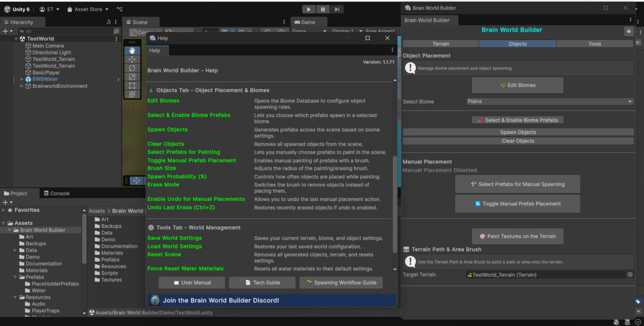Viewport: 644px width, 326px height.
Task: Open the Spawning Workflow Guide
Action: [x=341, y=282]
